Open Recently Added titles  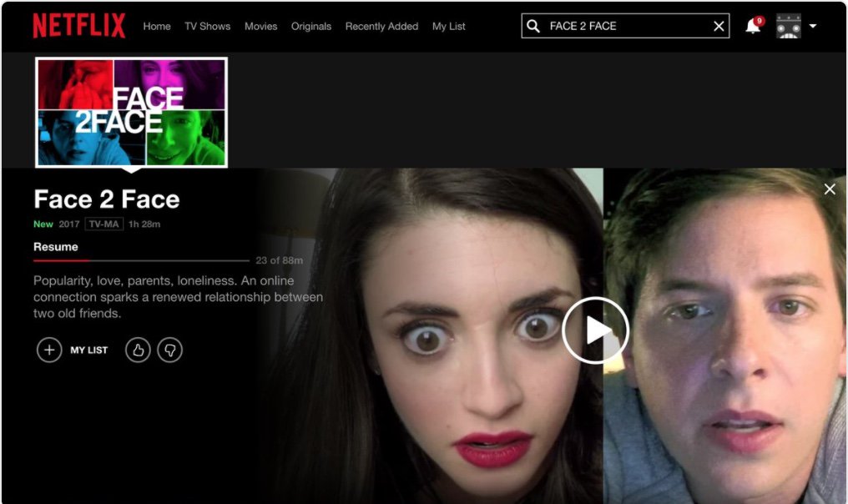(x=381, y=26)
